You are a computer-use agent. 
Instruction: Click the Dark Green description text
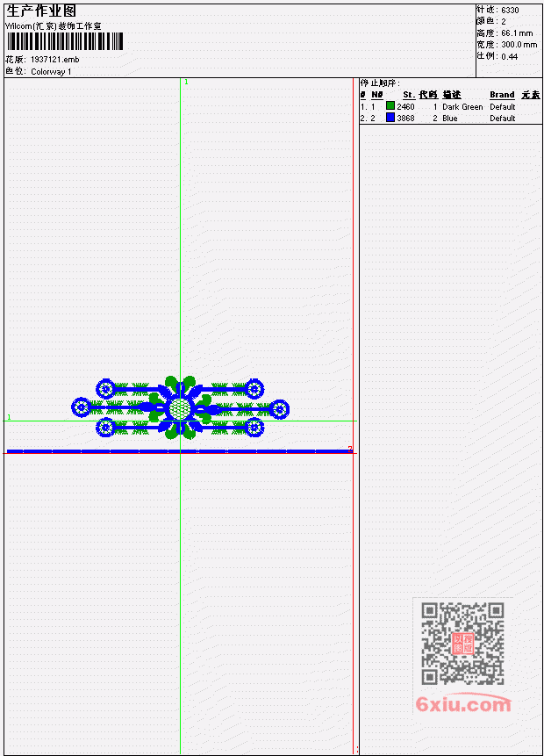[x=462, y=106]
